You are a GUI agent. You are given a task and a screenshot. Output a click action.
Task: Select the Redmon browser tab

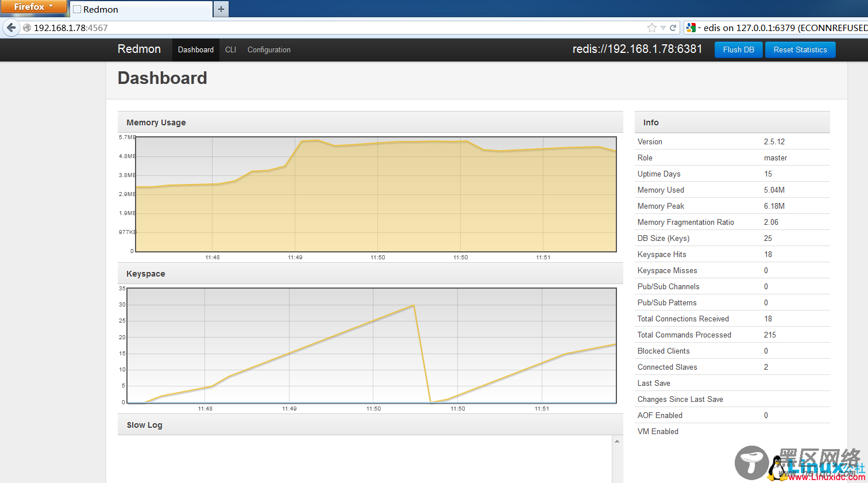point(141,9)
